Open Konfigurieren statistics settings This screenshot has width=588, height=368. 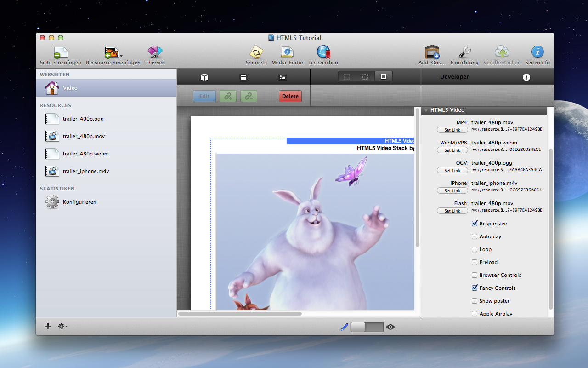106,202
